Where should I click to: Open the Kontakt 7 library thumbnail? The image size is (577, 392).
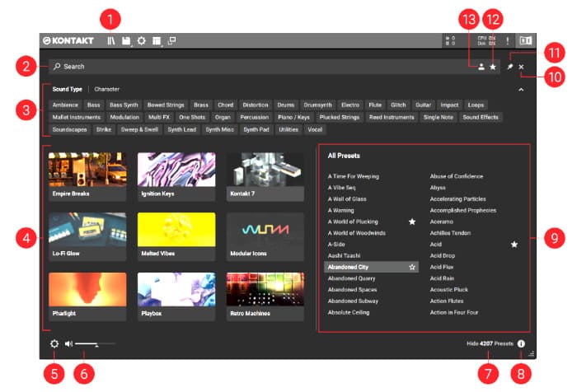click(x=265, y=176)
